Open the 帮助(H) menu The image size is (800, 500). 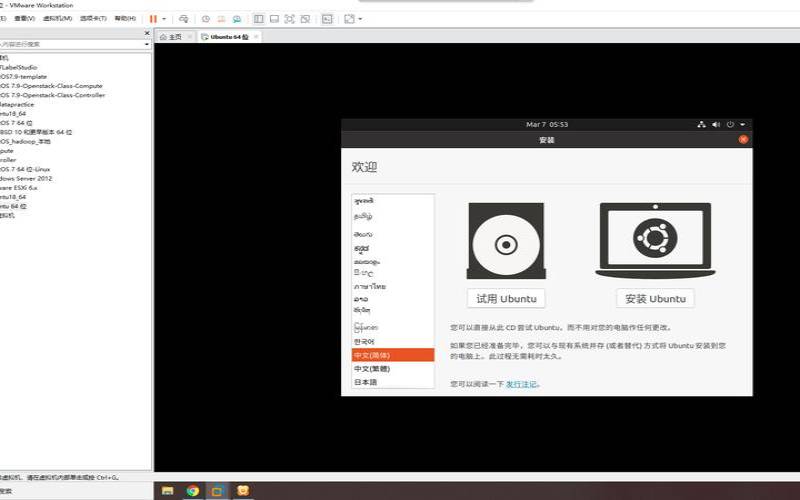125,19
